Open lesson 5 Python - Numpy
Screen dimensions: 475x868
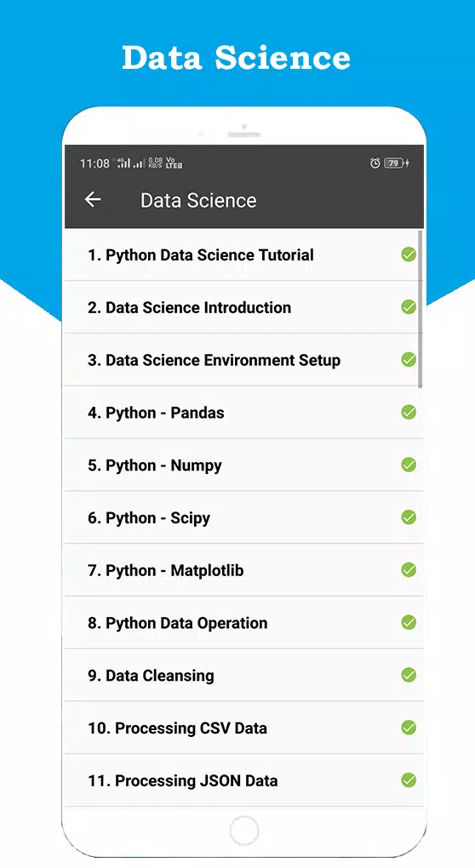243,465
